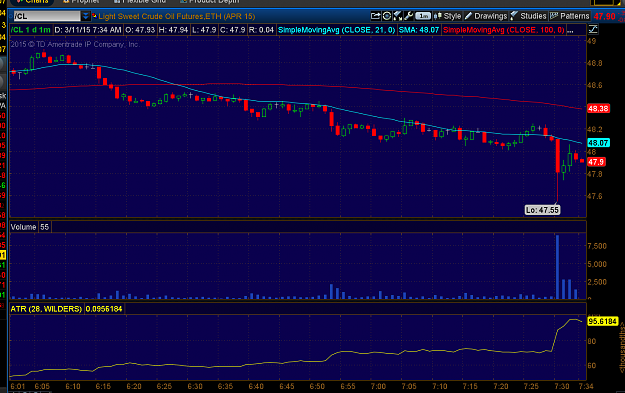Click the 'SMA: 48.07' value in header
Viewport: 625px width, 393px height.
(x=419, y=30)
